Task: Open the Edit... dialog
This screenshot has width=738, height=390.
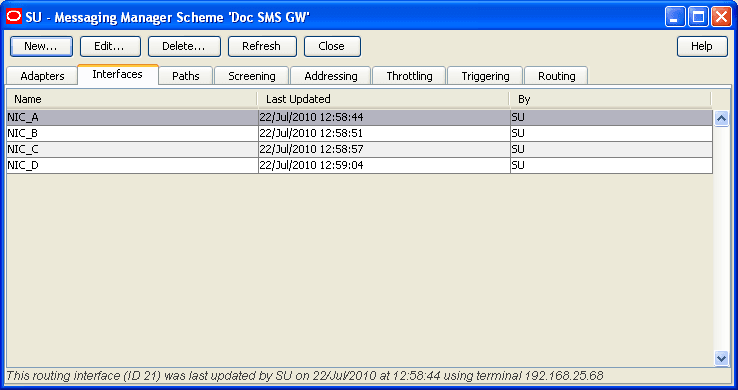Action: [110, 46]
